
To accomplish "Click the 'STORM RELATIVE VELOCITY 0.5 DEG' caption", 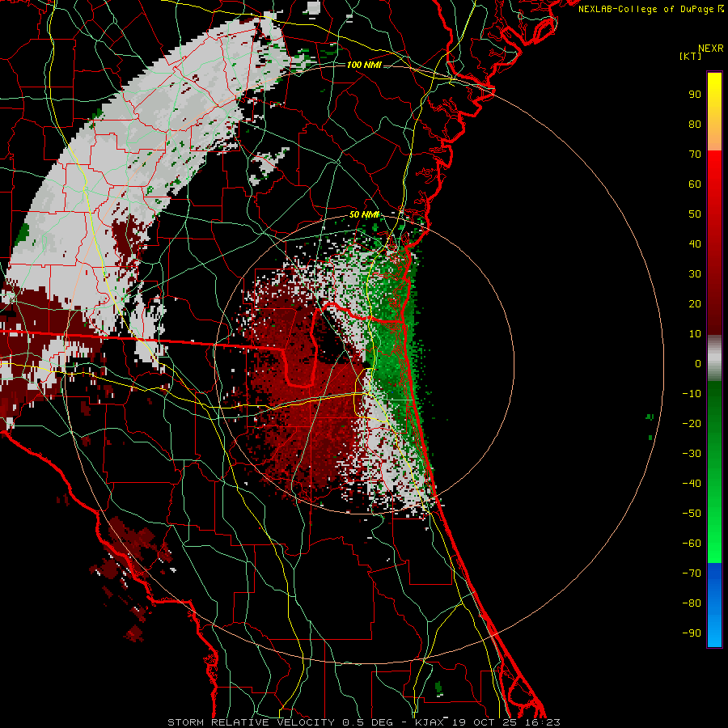I will coord(280,722).
